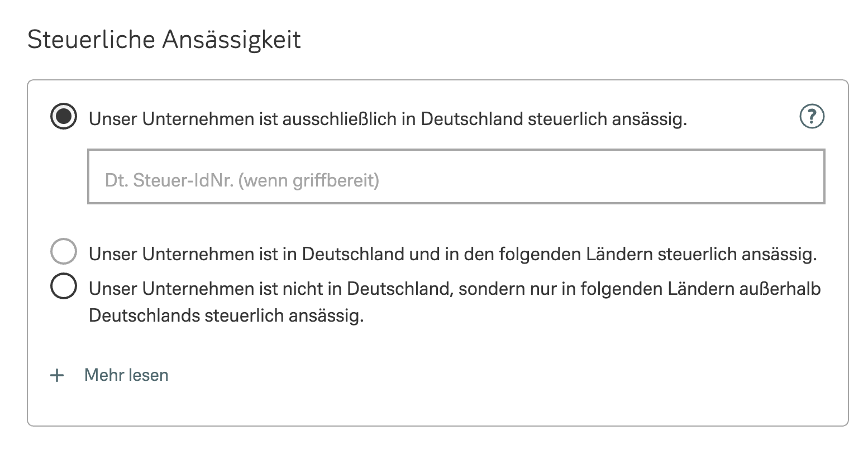868x459 pixels.
Task: Click the text 'Deutschlands steuerlich ansässig.'
Action: (x=226, y=315)
